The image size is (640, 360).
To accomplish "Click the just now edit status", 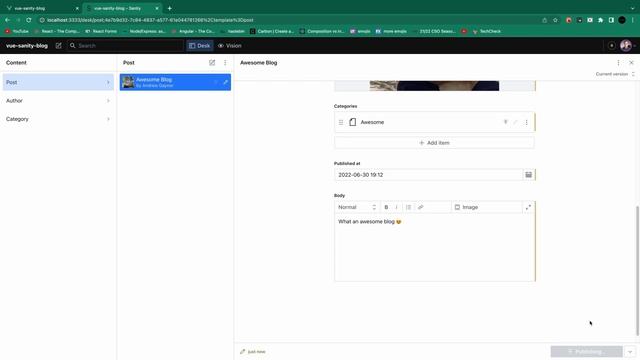I will pos(253,351).
